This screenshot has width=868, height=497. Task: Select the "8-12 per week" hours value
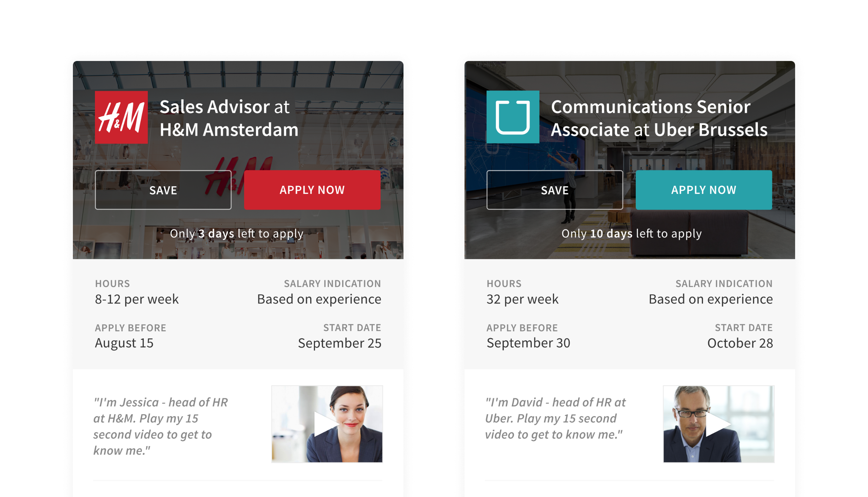(x=137, y=299)
